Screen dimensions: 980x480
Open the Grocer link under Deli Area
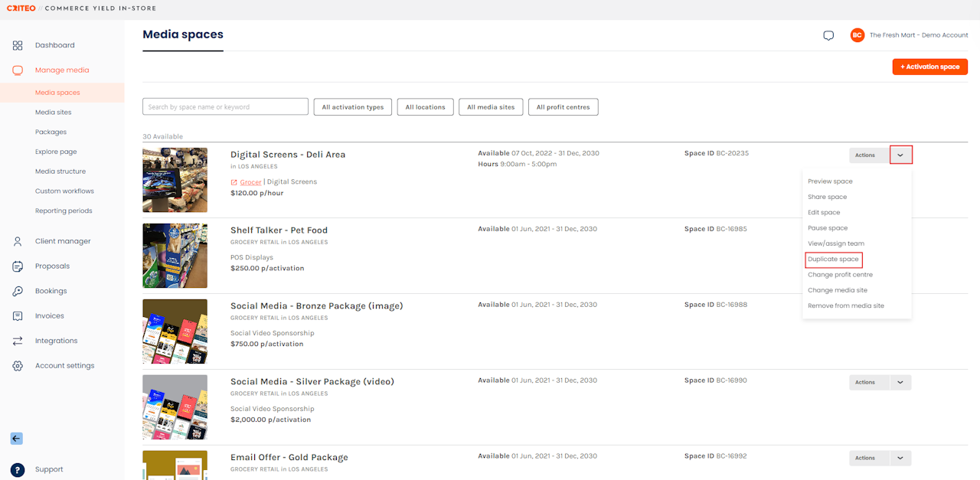pos(250,182)
